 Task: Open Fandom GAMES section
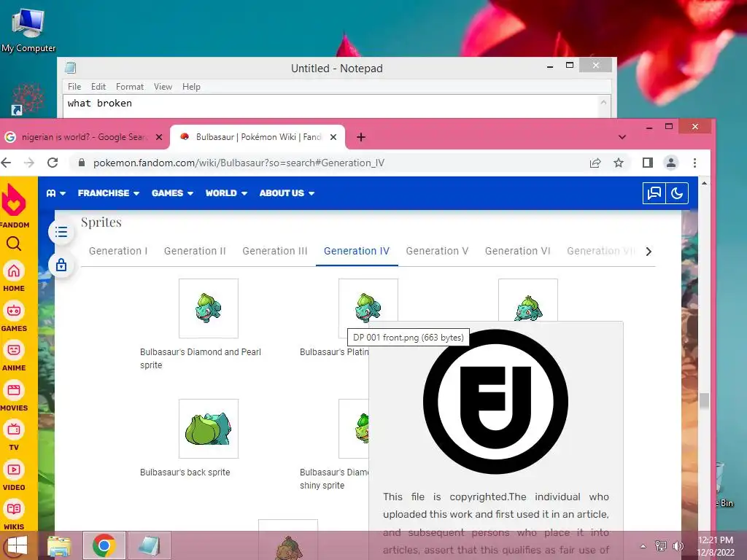[14, 316]
